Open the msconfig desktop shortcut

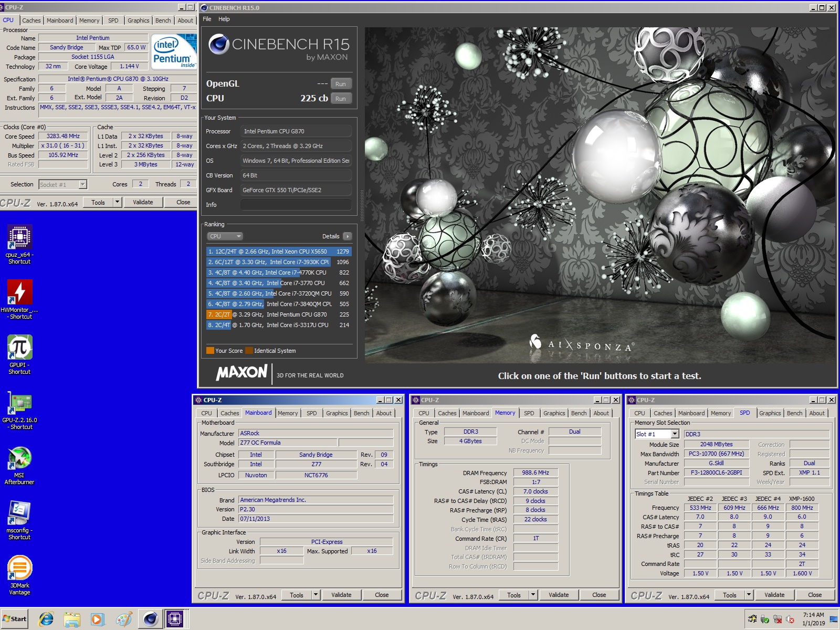tap(19, 520)
